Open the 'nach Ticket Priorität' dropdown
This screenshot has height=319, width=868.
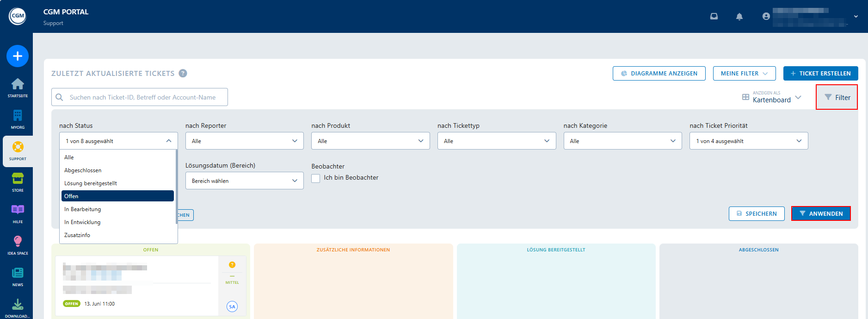tap(748, 141)
